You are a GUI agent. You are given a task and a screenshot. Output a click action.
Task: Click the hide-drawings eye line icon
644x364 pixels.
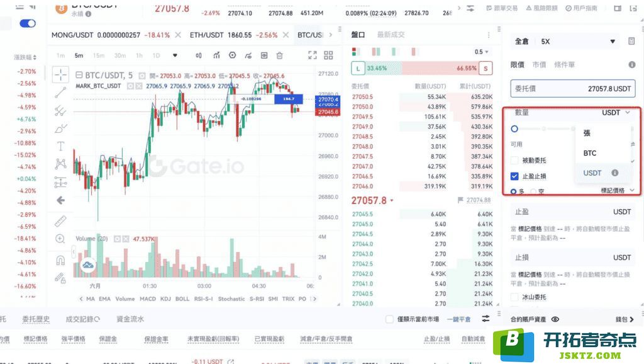(x=248, y=55)
